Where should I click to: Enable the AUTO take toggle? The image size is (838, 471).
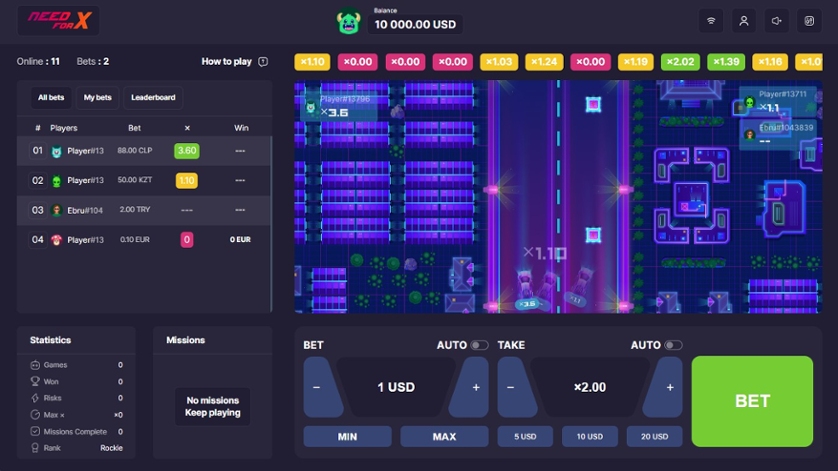[674, 345]
